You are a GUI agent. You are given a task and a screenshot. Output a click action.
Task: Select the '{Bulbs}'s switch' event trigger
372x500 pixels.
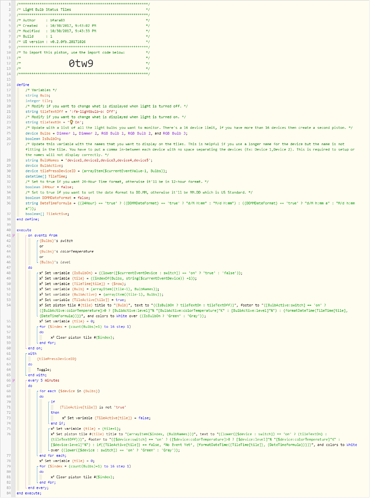click(56, 241)
